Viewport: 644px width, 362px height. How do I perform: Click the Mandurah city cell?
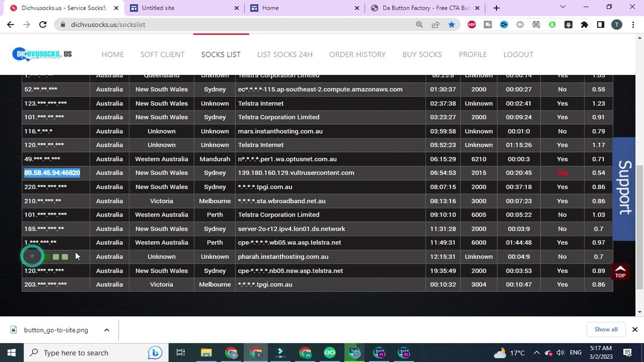click(215, 159)
